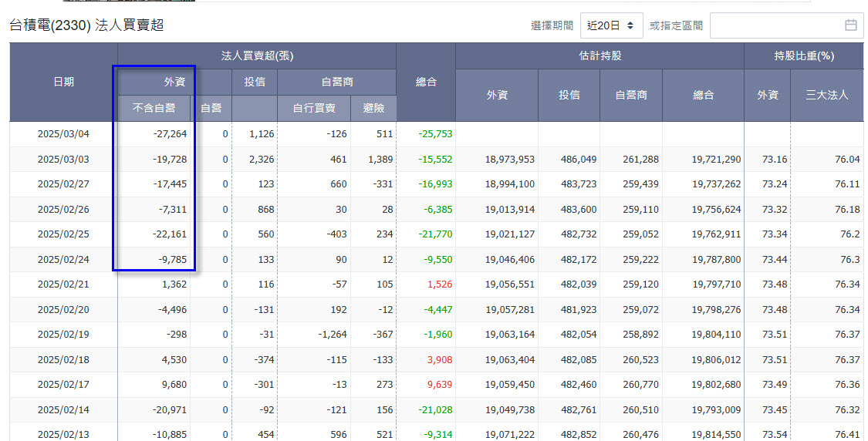Click the 法人買賣超(張) group header
The width and height of the screenshot is (868, 441).
click(257, 56)
